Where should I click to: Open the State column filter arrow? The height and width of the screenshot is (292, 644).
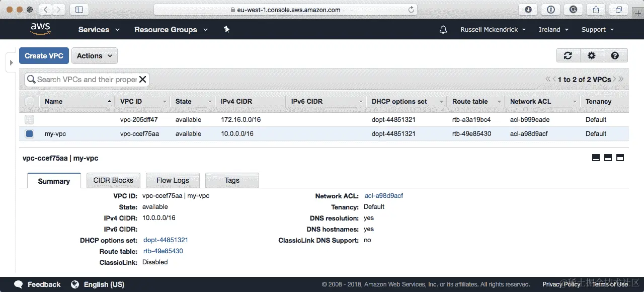[210, 102]
